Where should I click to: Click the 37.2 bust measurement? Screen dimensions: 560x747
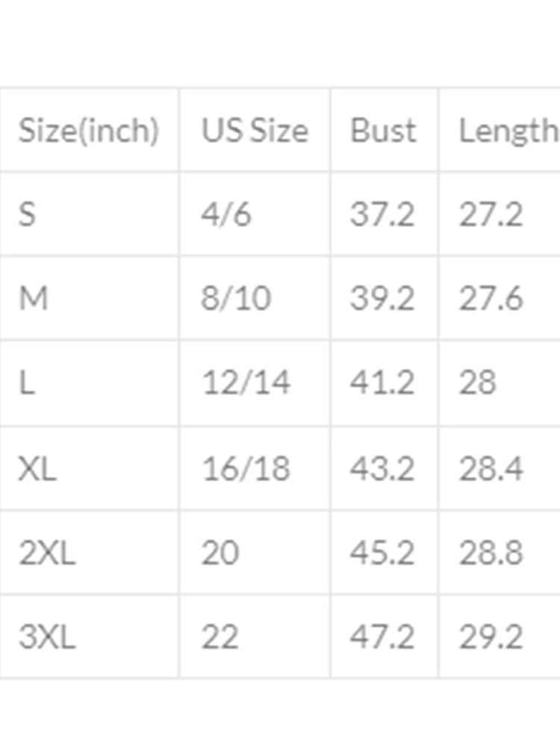pos(382,215)
